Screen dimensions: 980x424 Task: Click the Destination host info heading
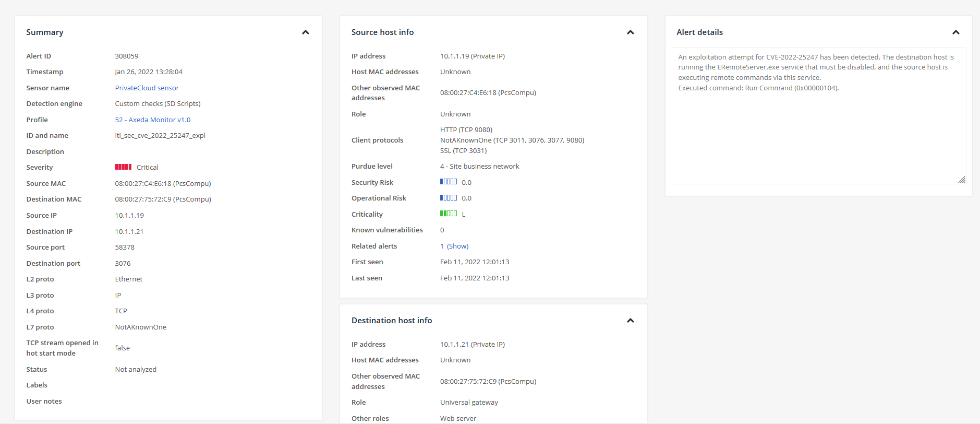coord(391,321)
